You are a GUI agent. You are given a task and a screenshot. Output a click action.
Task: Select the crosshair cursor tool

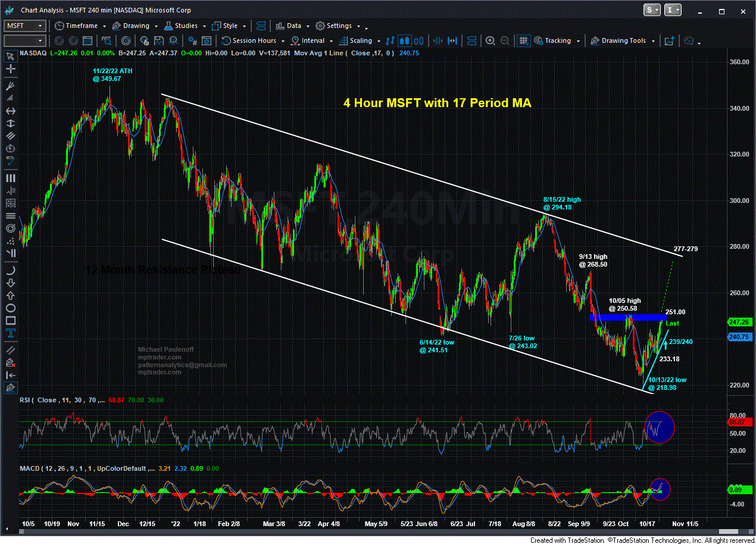click(x=10, y=70)
